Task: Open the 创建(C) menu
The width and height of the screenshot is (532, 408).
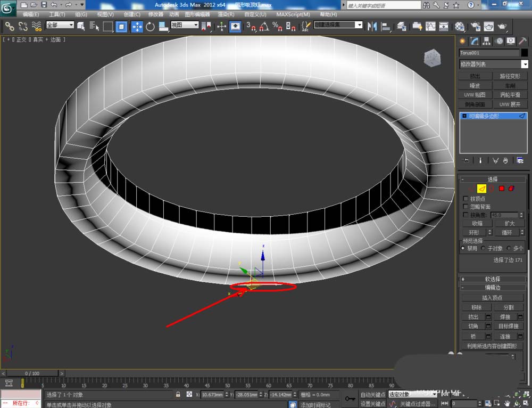Action: [132, 14]
